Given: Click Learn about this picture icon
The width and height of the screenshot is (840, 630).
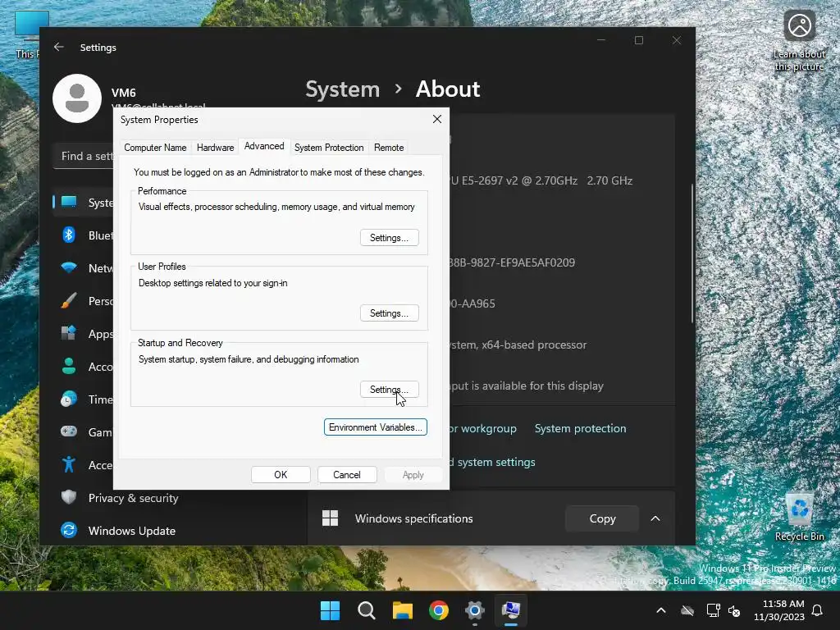Looking at the screenshot, I should (799, 42).
